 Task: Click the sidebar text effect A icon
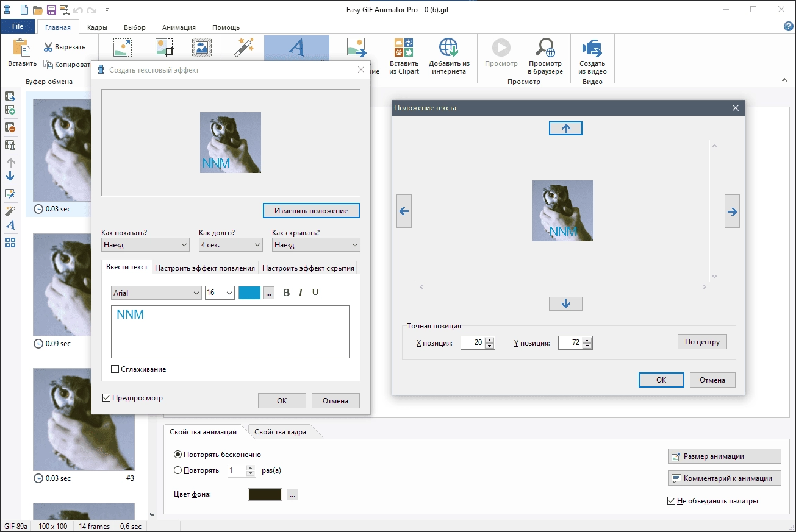coord(10,225)
